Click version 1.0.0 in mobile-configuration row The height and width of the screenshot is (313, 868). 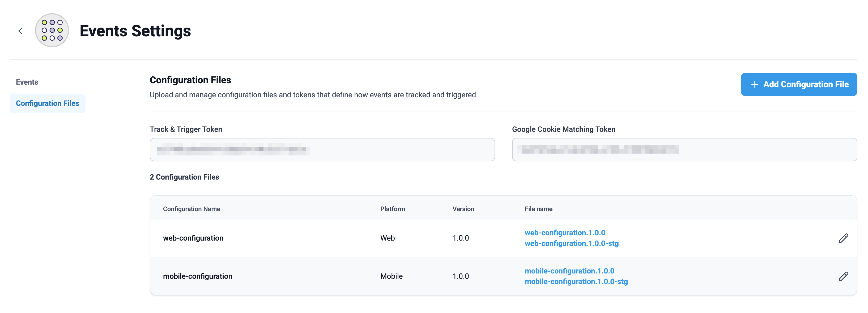pos(460,276)
